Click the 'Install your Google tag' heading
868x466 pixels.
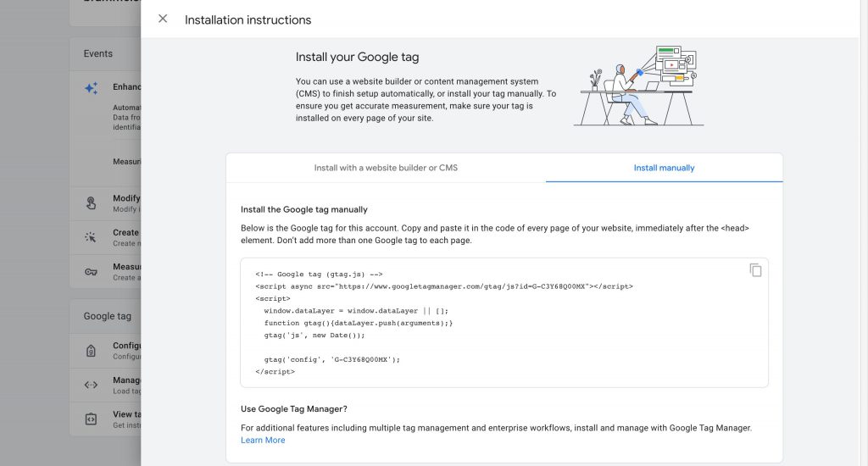point(357,57)
